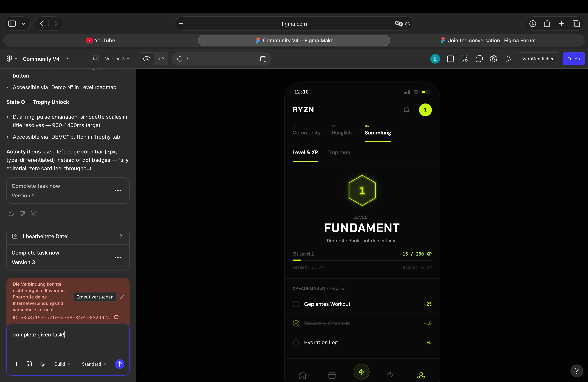Select the Level & XP sub-tab
588x382 pixels.
[x=305, y=152]
